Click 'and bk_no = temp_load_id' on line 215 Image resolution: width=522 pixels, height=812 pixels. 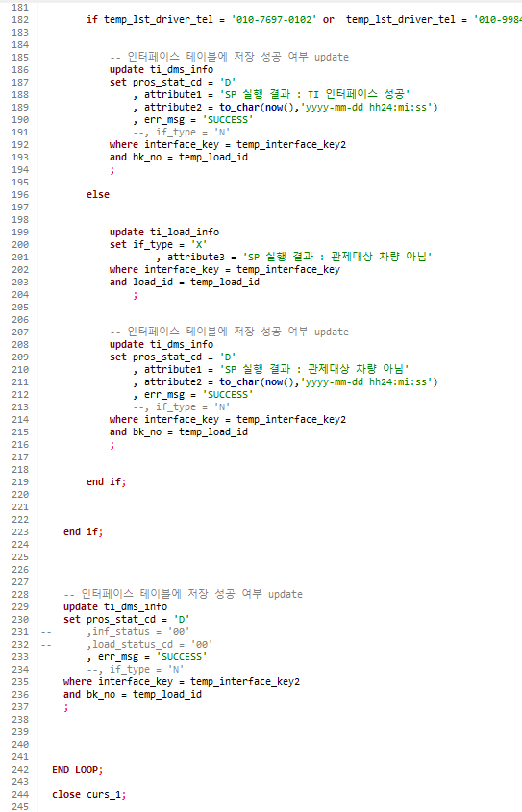click(179, 431)
